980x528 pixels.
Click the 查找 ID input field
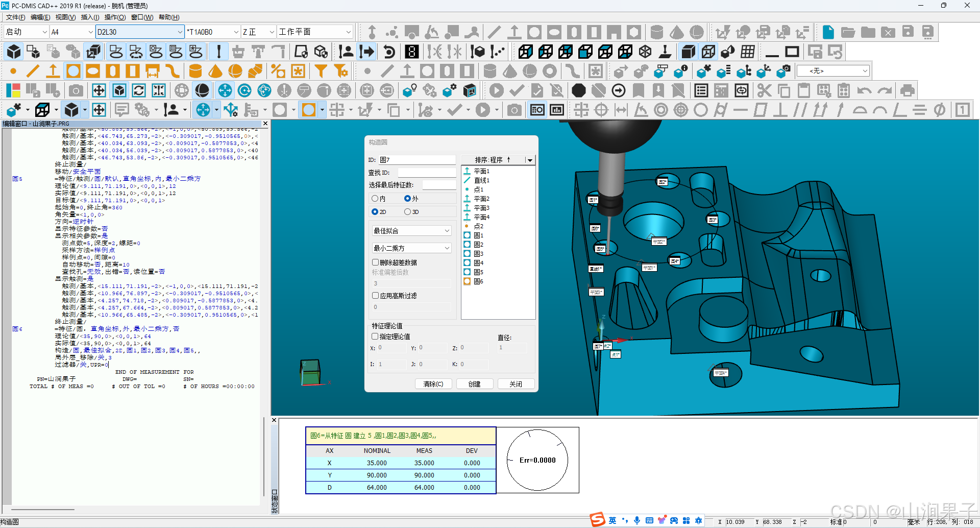click(x=427, y=173)
